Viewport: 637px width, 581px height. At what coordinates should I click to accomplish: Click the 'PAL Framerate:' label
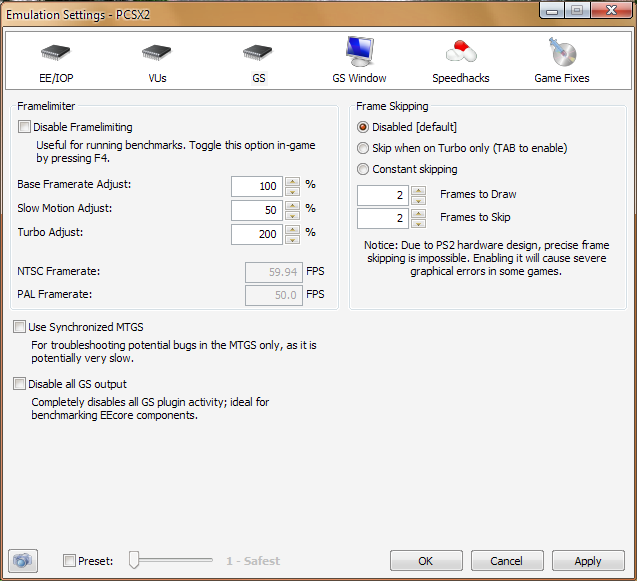(54, 294)
